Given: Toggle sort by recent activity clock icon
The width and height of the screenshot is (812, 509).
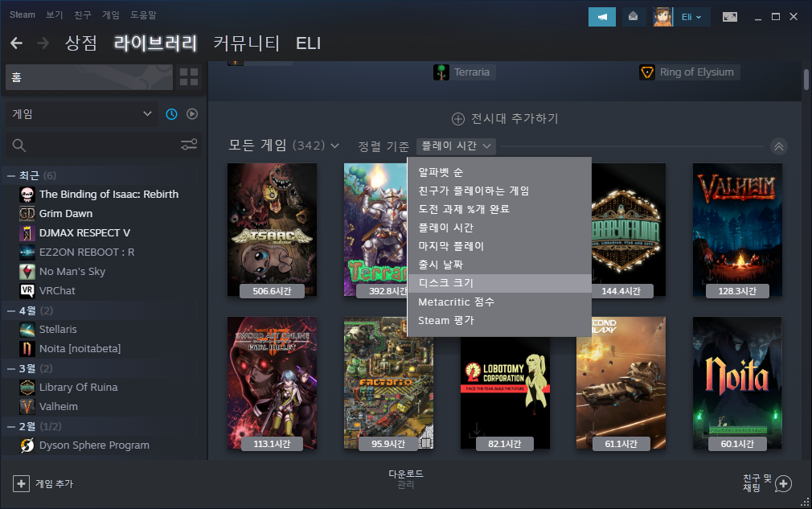Looking at the screenshot, I should 171,114.
